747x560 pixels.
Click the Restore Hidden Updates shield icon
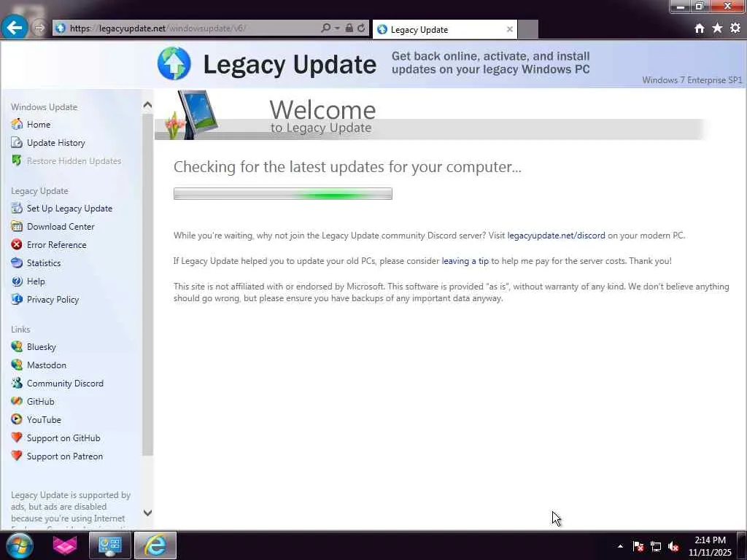[x=17, y=160]
